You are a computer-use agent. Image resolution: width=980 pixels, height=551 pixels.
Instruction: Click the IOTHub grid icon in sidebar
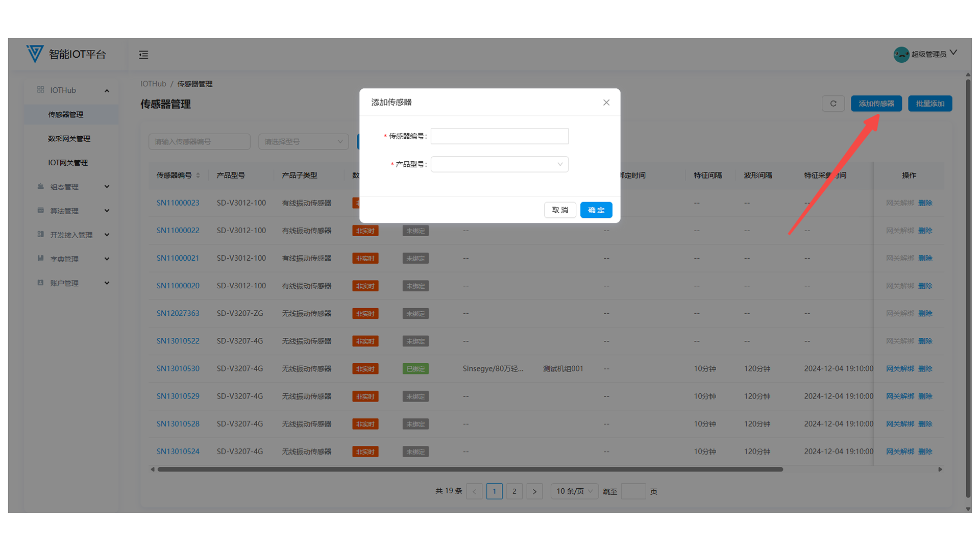pos(40,90)
